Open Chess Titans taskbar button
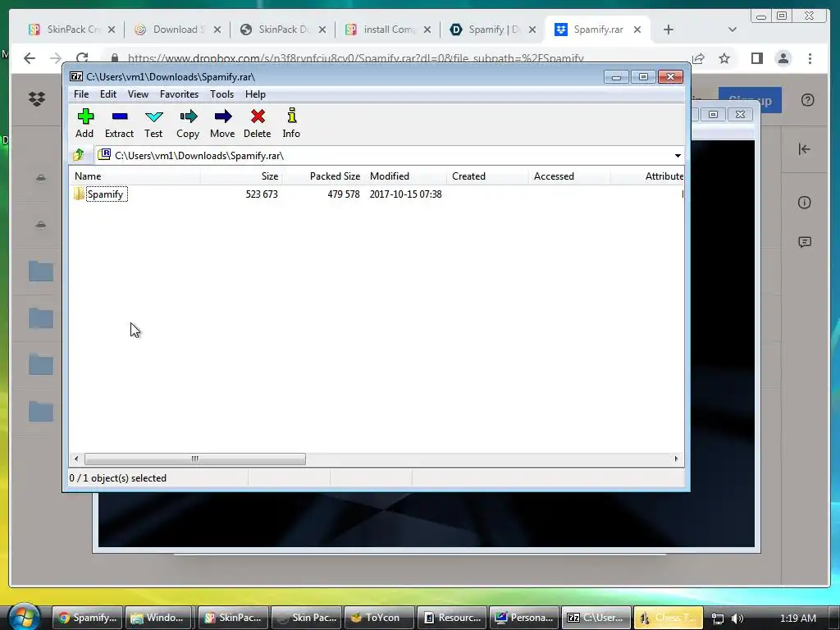Image resolution: width=840 pixels, height=630 pixels. click(669, 618)
